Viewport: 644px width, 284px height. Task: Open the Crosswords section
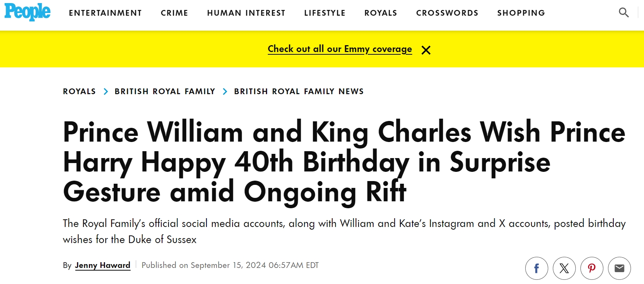click(447, 13)
